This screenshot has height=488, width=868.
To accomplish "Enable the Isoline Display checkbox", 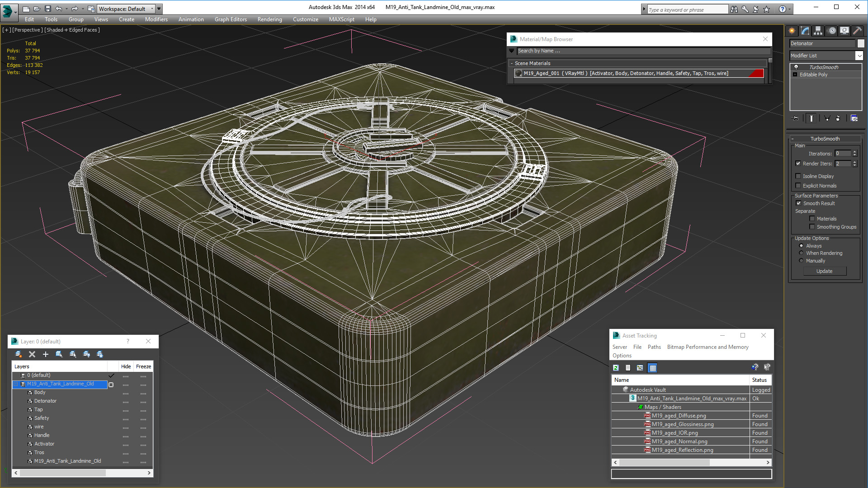I will pos(798,176).
